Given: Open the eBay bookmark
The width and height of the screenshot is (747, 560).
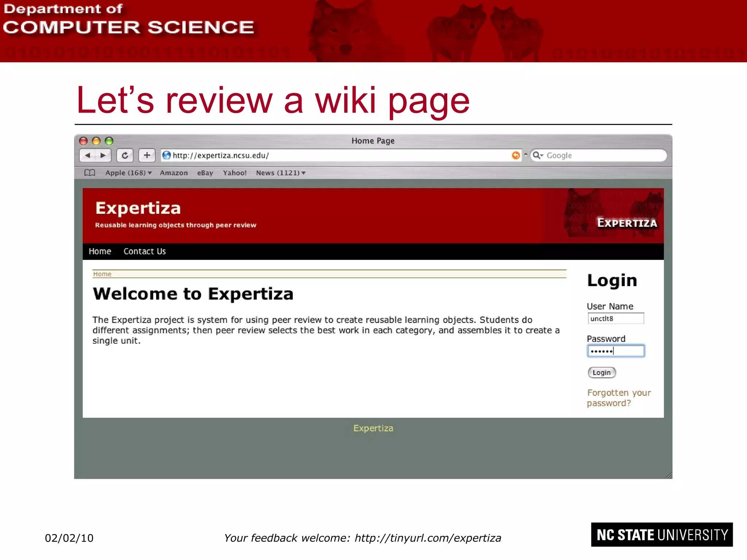Looking at the screenshot, I should point(205,173).
